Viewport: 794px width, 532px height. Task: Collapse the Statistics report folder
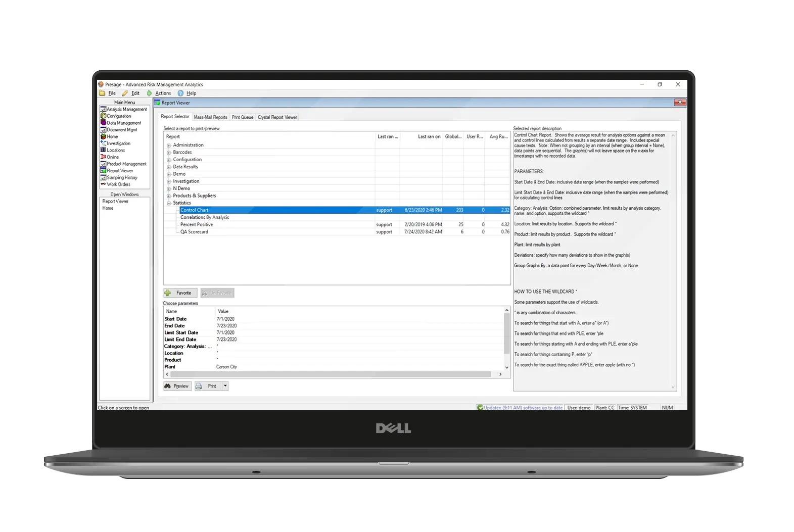(x=169, y=203)
